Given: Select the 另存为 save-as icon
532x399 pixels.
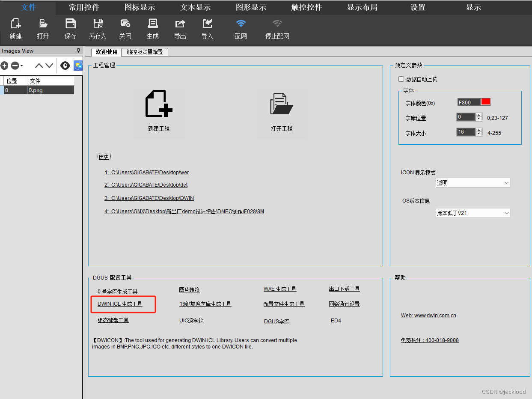Looking at the screenshot, I should click(x=98, y=28).
